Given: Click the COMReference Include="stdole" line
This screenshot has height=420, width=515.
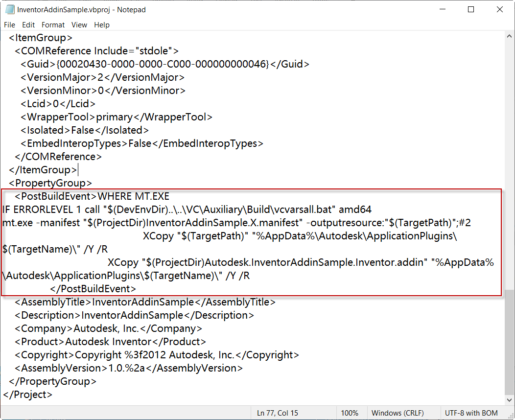Looking at the screenshot, I should [96, 51].
